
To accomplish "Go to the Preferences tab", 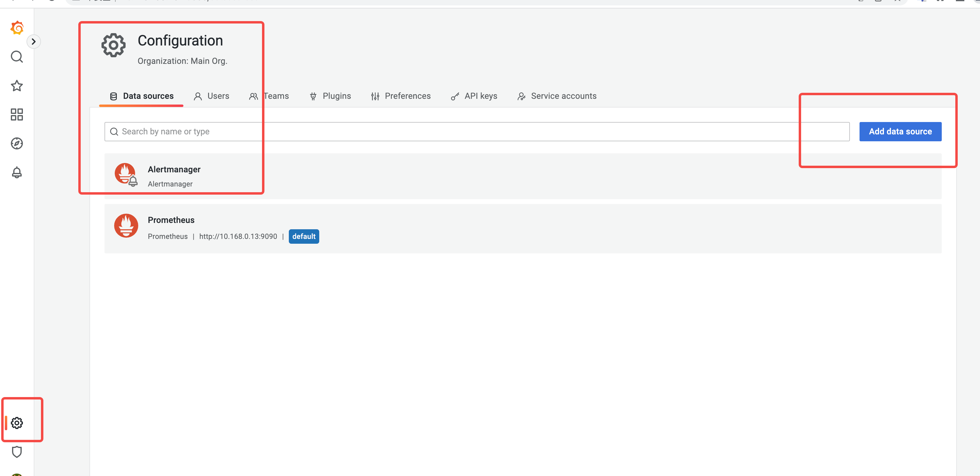I will click(x=401, y=96).
